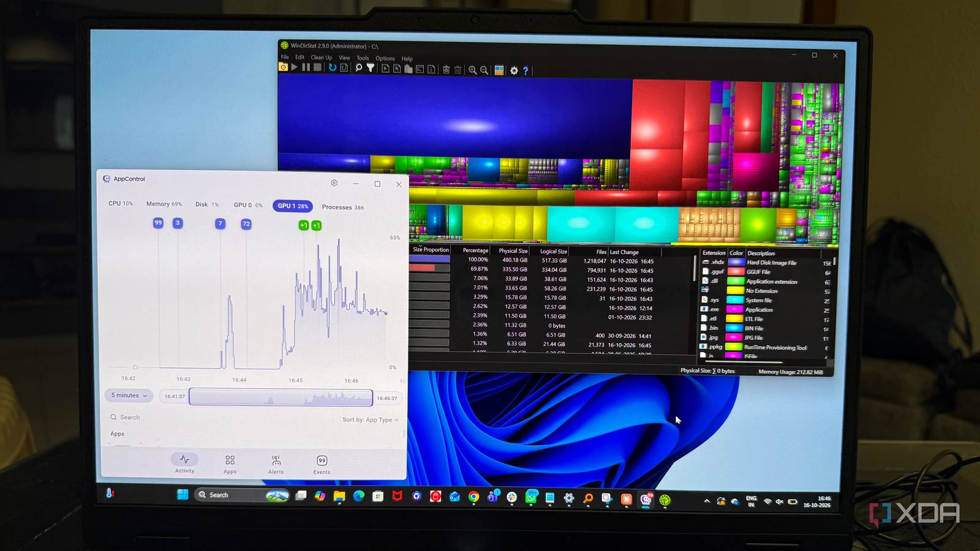The width and height of the screenshot is (980, 551).
Task: Switch to the Memory tab in AppControl
Action: point(164,204)
